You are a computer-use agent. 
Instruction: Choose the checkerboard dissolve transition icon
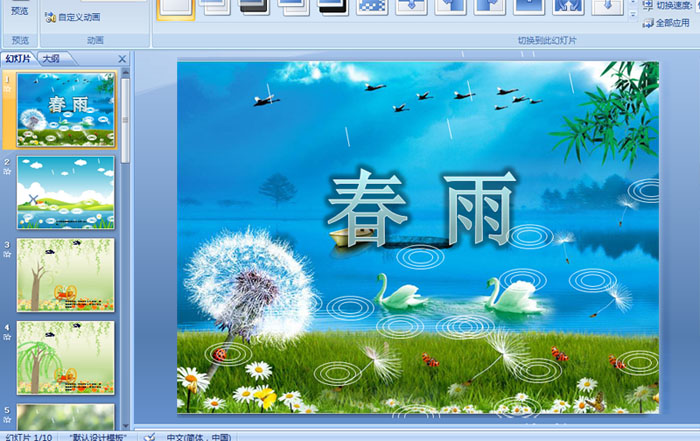pos(372,8)
